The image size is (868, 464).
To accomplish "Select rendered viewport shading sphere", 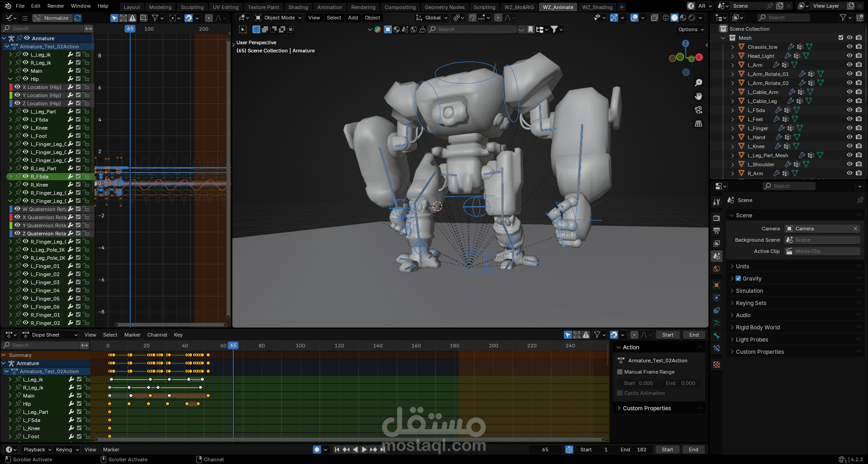I will click(692, 18).
